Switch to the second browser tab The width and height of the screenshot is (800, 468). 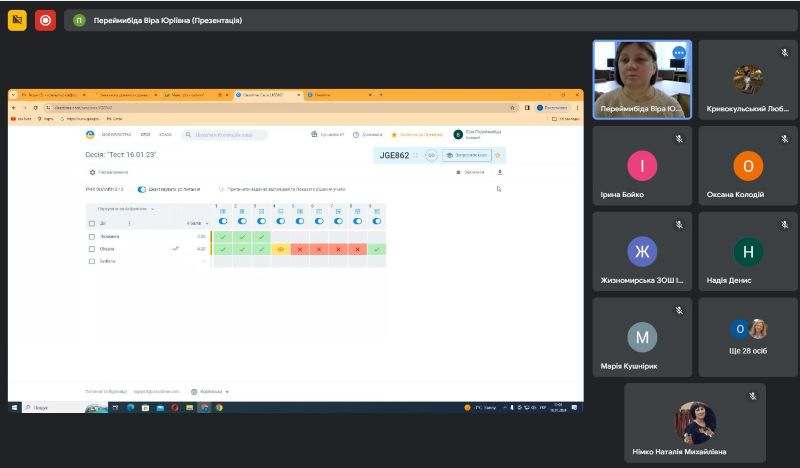[127, 95]
